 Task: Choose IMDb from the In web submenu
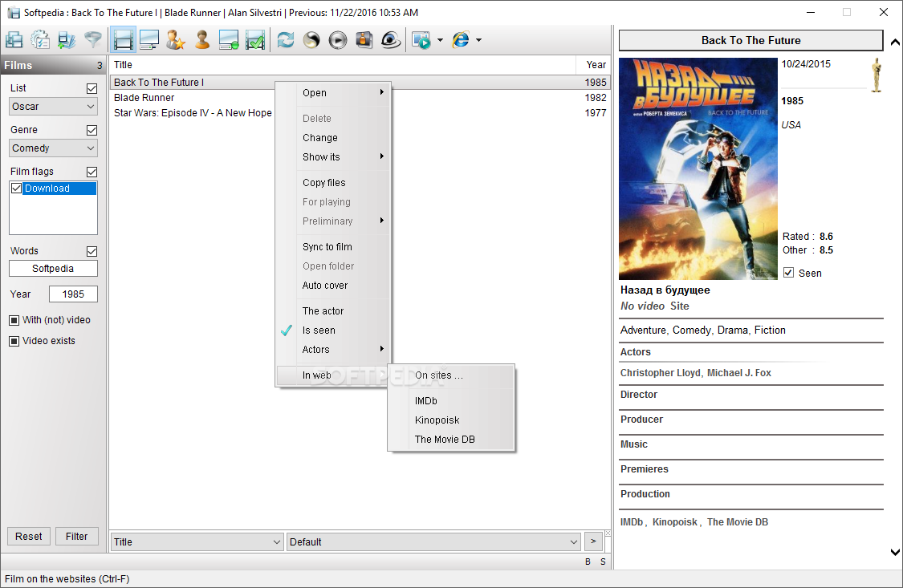pyautogui.click(x=451, y=400)
